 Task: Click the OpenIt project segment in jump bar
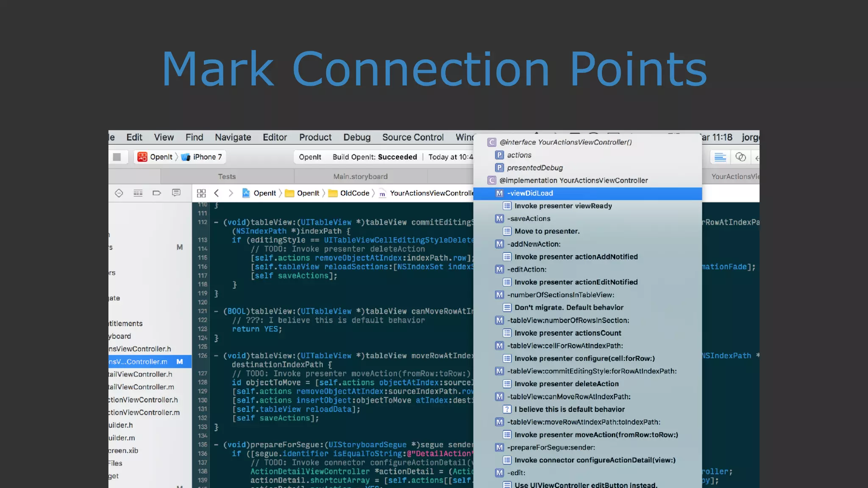[259, 193]
